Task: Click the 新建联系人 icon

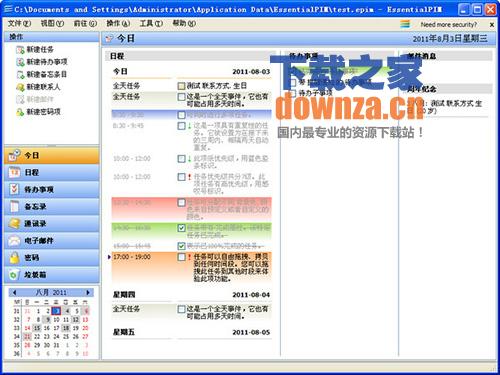Action: (20, 87)
